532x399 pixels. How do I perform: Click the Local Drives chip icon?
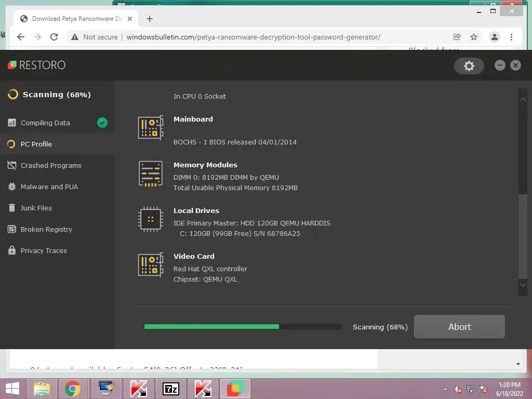151,219
